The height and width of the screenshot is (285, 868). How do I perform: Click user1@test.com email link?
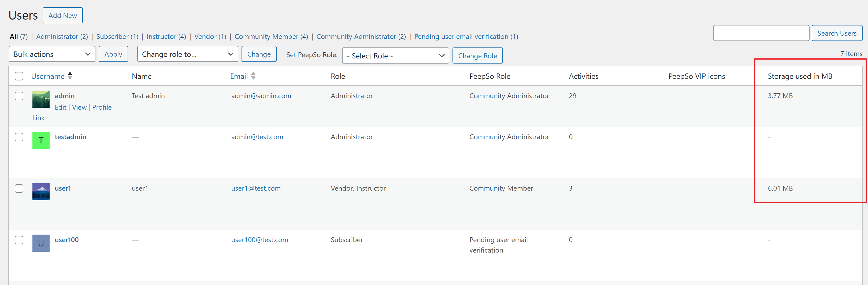click(x=256, y=188)
